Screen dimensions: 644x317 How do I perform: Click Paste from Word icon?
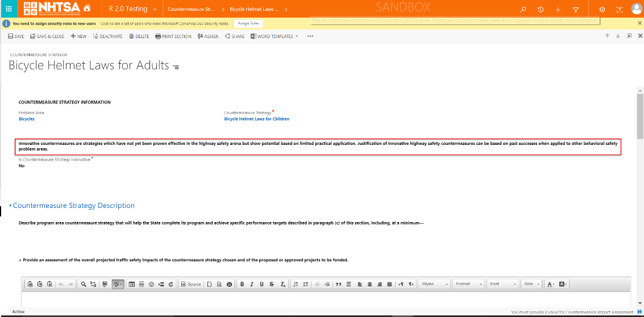click(49, 284)
